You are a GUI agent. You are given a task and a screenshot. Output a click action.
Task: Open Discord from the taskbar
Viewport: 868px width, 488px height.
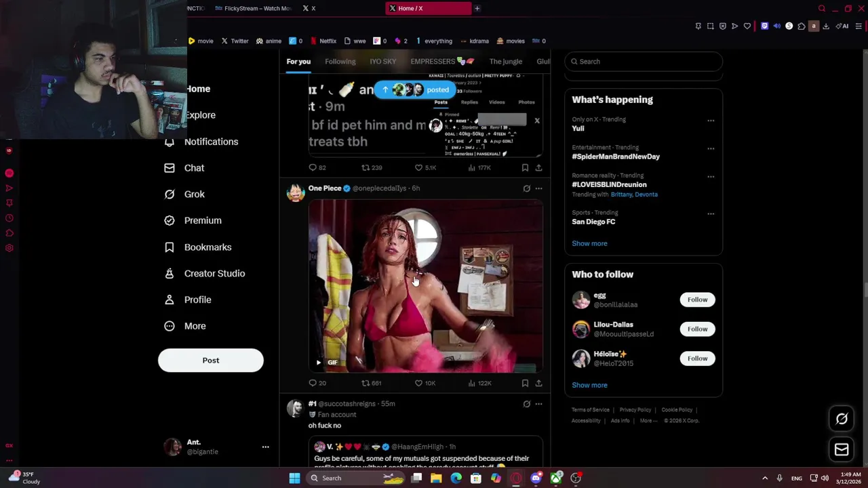536,479
